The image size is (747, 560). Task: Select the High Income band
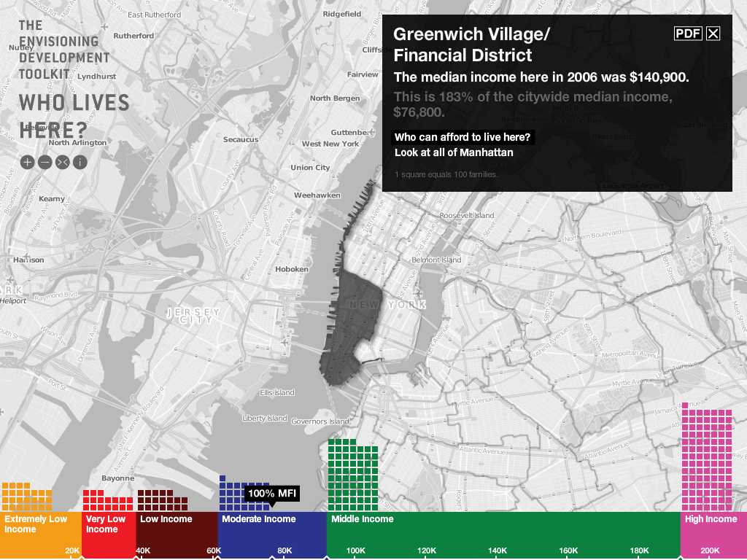(713, 520)
